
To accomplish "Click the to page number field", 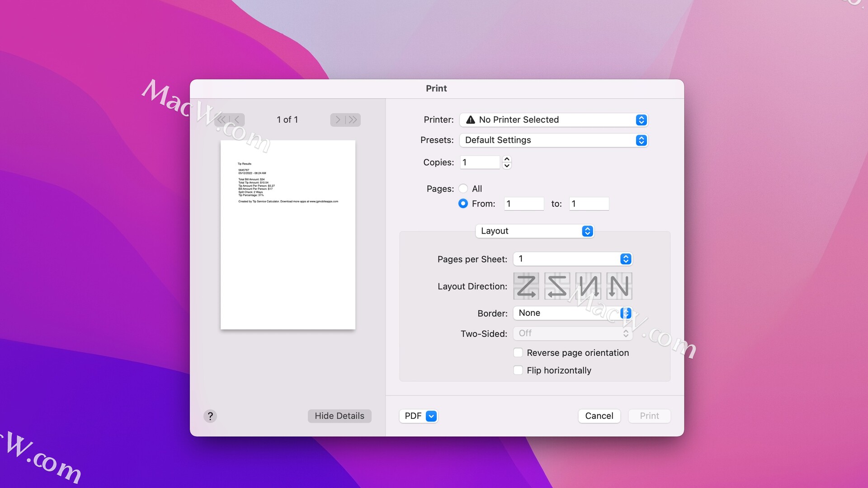I will pos(589,204).
